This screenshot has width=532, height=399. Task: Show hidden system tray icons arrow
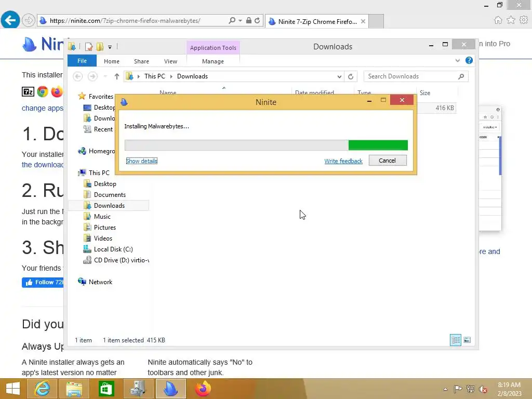pos(445,389)
